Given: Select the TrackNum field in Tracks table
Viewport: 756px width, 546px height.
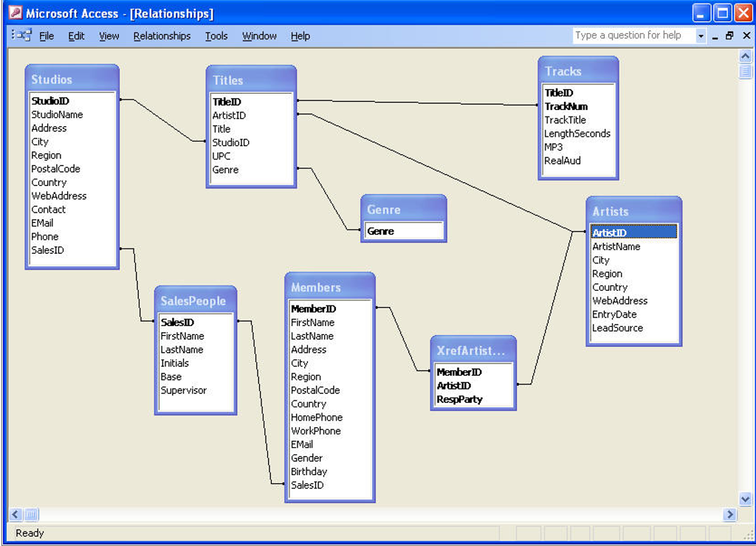Looking at the screenshot, I should click(578, 106).
